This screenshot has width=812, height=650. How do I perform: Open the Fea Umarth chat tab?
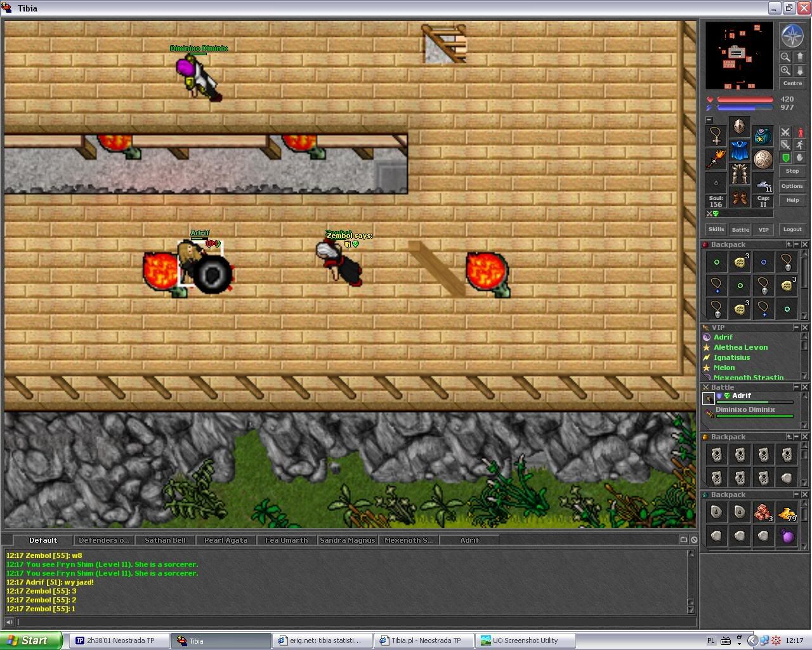coord(287,540)
